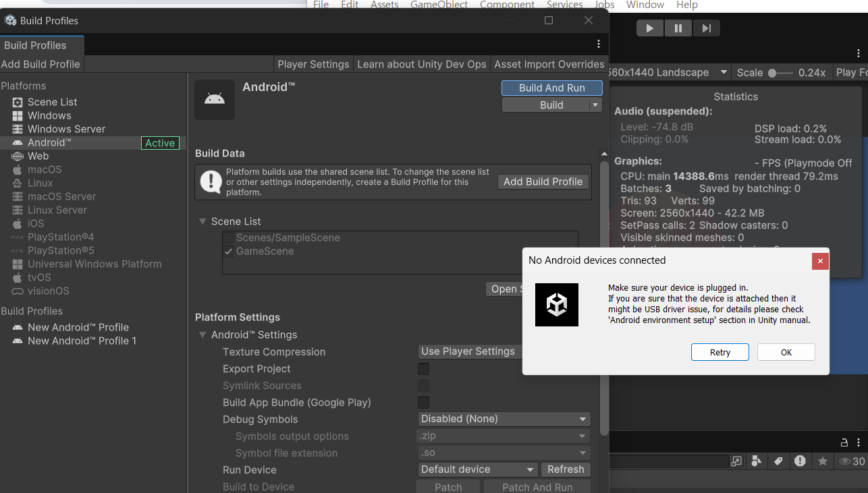Image resolution: width=868 pixels, height=493 pixels.
Task: Click the Linux penguin icon
Action: (17, 183)
